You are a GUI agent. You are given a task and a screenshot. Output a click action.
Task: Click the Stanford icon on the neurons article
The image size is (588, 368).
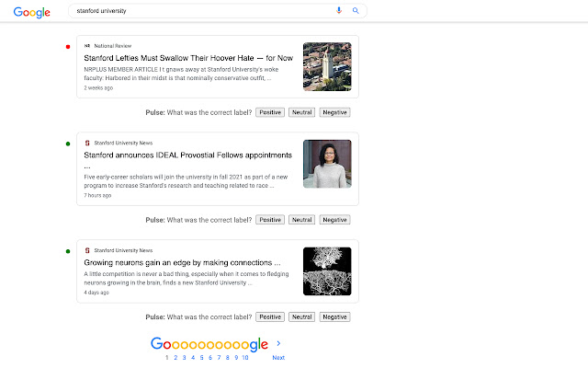[87, 250]
